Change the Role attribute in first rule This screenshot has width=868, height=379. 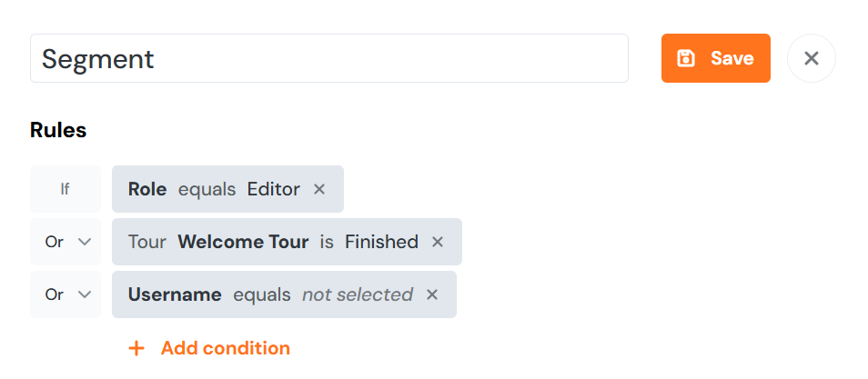[x=147, y=189]
